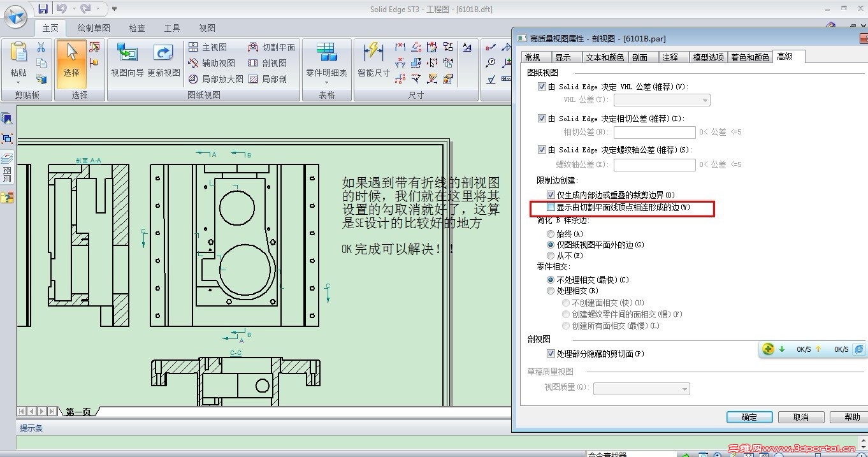
Task: Choose the Auxiliary View (辅助视图) tool
Action: pos(212,63)
